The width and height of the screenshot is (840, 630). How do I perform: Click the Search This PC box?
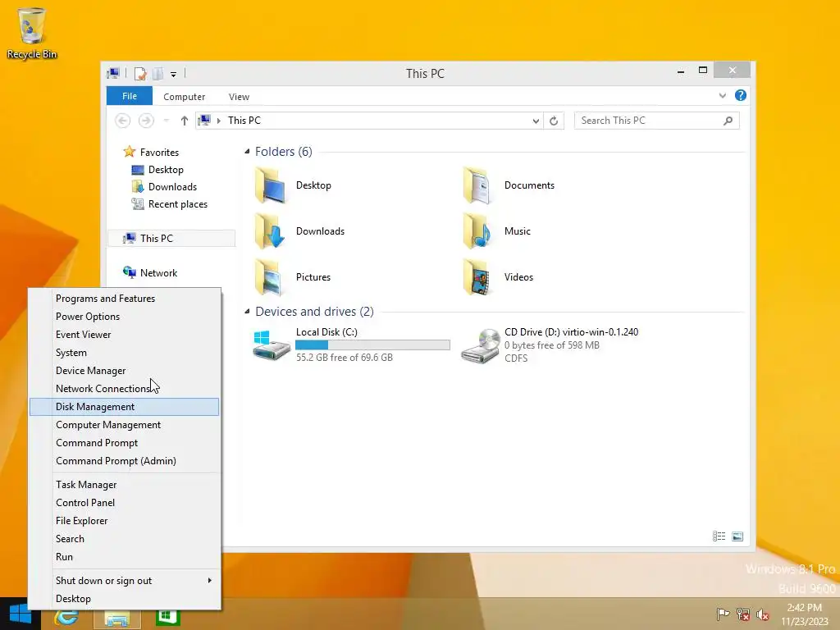tap(657, 121)
